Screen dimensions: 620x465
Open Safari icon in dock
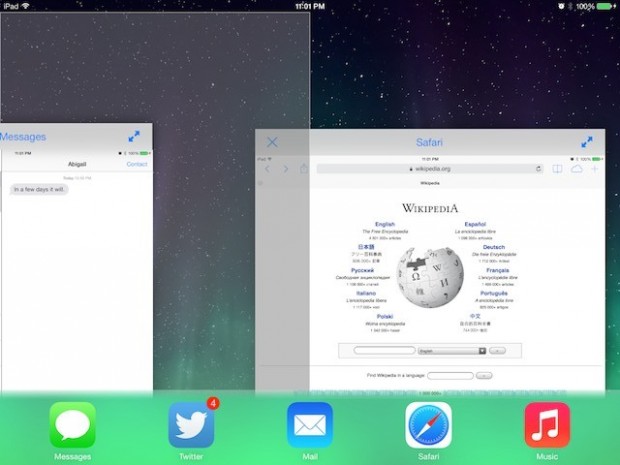click(x=429, y=425)
